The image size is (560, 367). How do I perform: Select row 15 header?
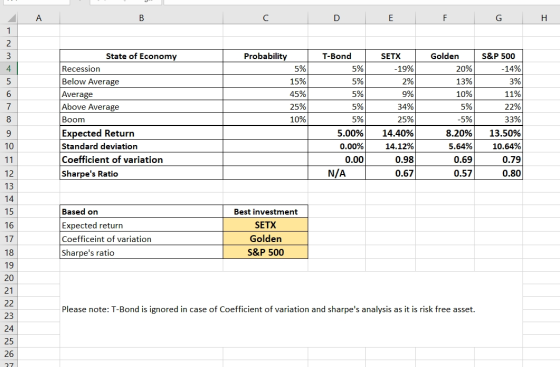[9, 211]
